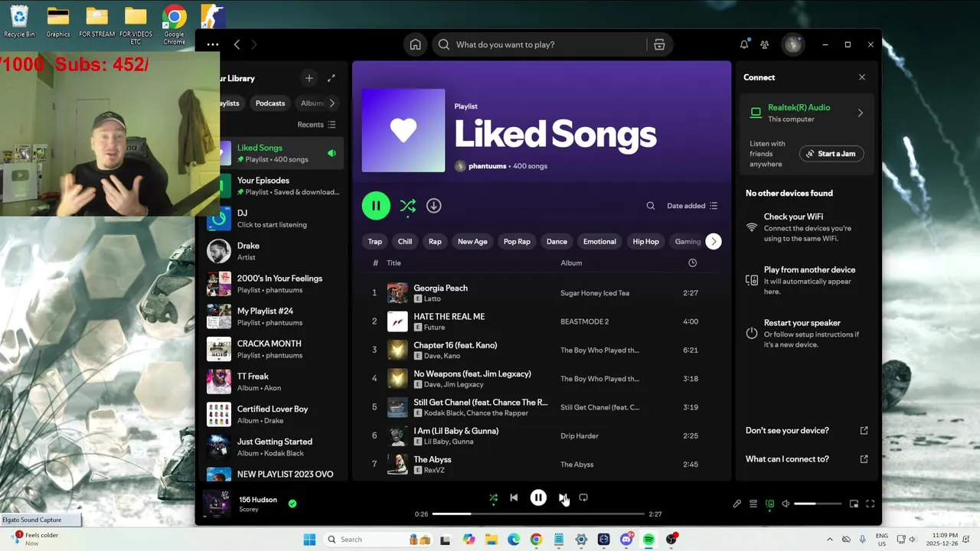
Task: Open Drake artist in the library
Action: (275, 251)
